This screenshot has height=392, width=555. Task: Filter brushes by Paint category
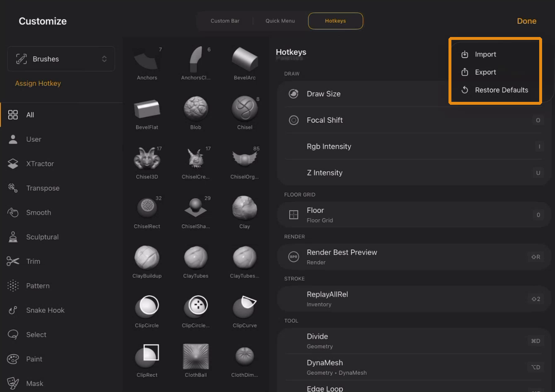[61, 359]
